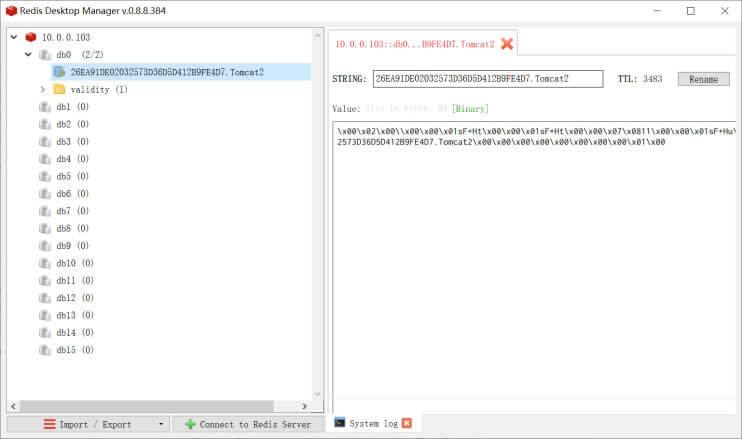Click the db2 database icon
This screenshot has width=742, height=439.
pos(45,124)
